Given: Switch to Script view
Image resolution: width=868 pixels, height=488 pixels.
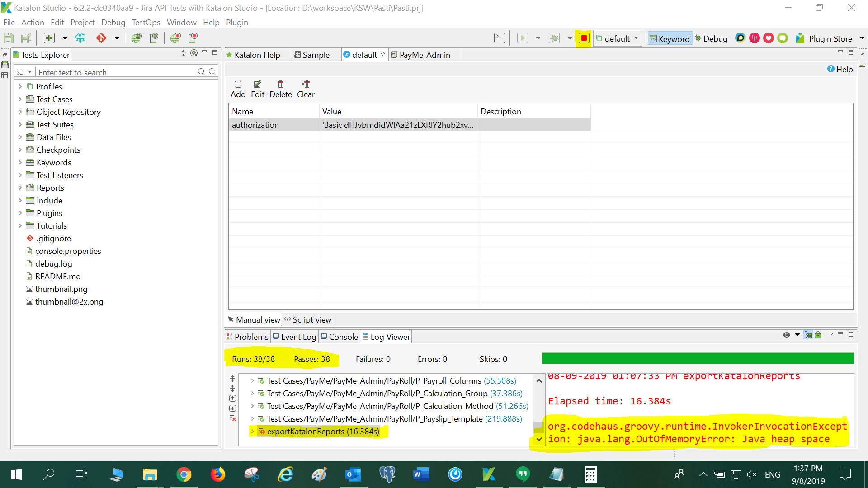Looking at the screenshot, I should (307, 319).
